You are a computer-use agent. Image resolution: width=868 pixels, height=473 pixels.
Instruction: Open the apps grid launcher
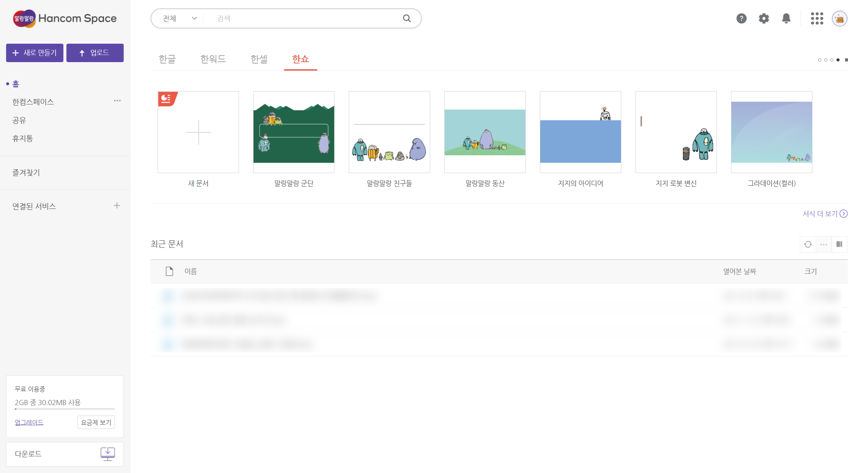817,18
